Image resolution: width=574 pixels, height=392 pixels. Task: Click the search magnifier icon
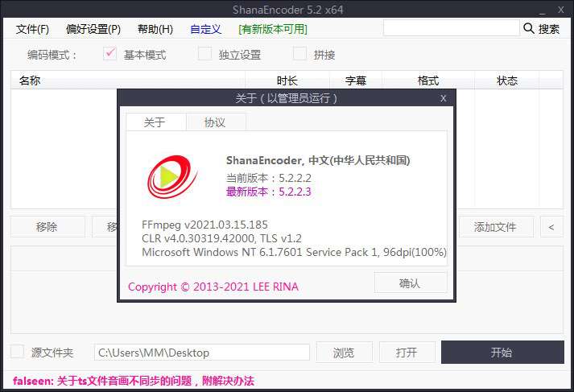coord(529,28)
